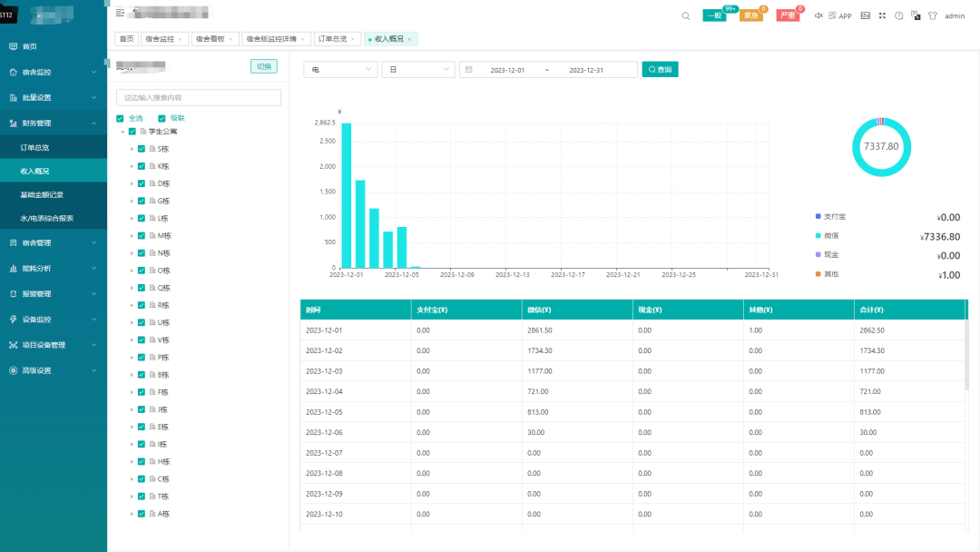This screenshot has height=552, width=980.
Task: Open the admin user menu
Action: click(955, 16)
